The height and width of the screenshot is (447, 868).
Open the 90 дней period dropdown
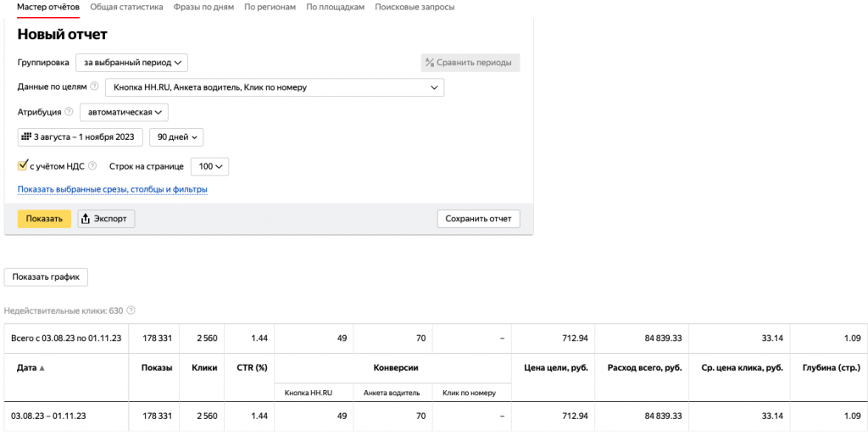click(176, 137)
